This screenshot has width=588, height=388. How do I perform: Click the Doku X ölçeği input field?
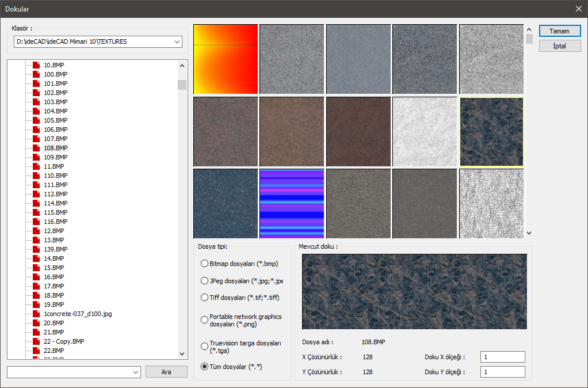pyautogui.click(x=502, y=357)
